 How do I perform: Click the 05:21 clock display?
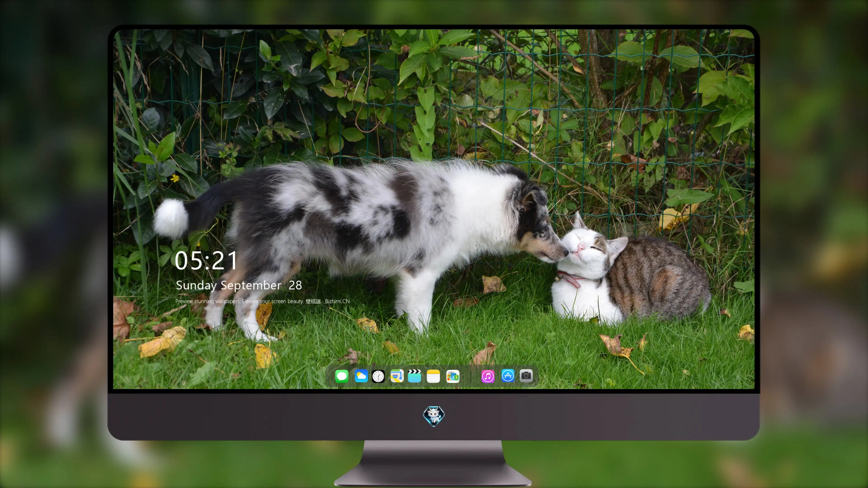tap(206, 261)
